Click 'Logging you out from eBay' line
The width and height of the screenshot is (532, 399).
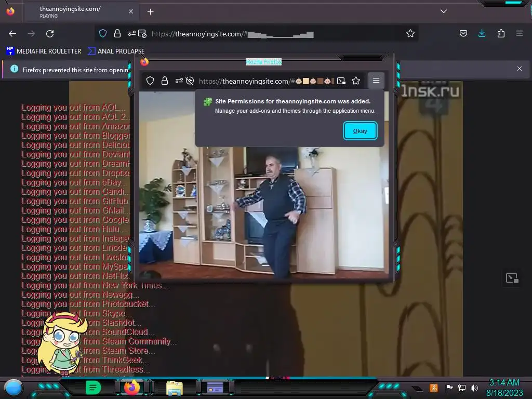(x=73, y=182)
